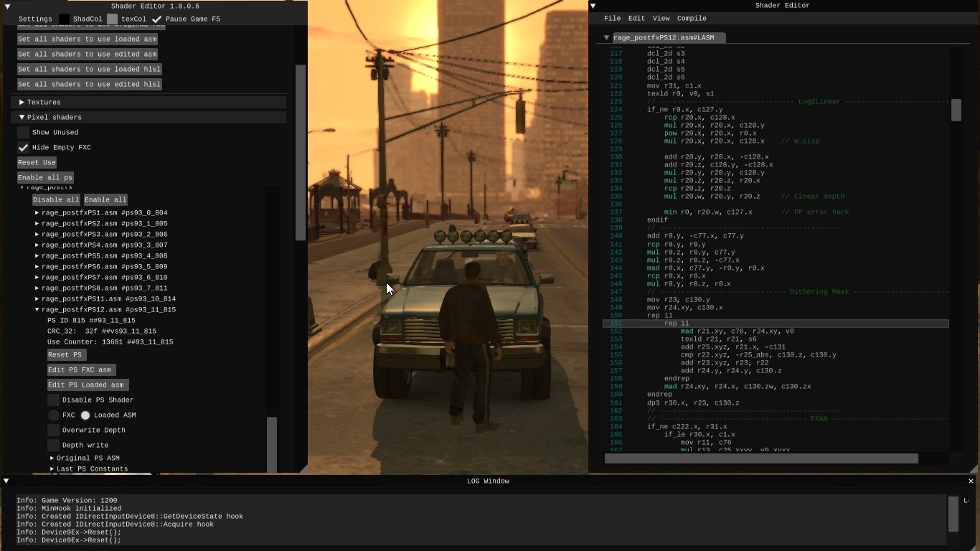980x551 pixels.
Task: Click the ShadCol black color swatch
Action: pyautogui.click(x=64, y=19)
